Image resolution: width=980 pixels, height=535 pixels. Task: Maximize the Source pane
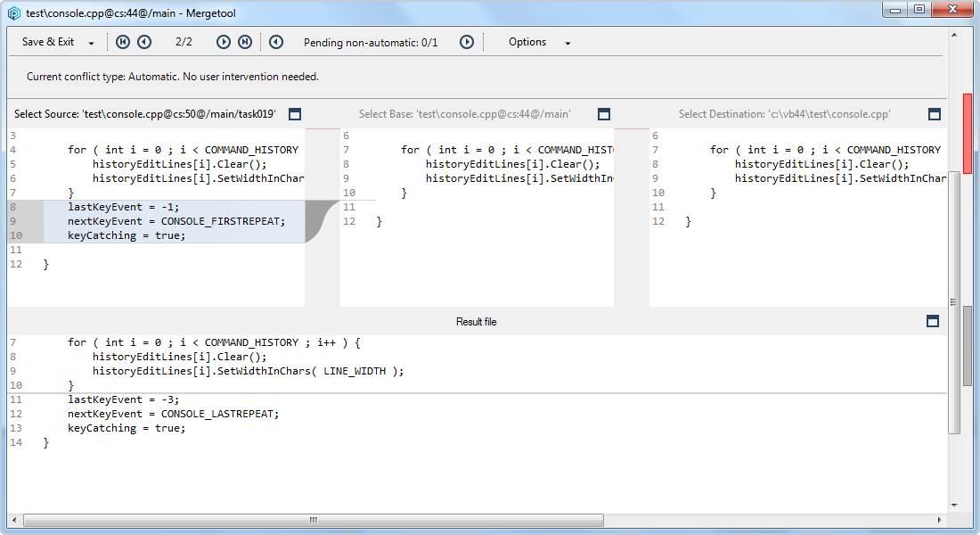[295, 114]
